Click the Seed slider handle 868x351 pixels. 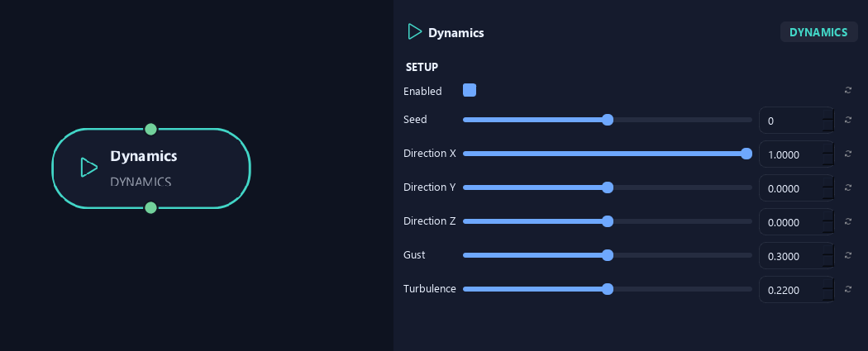(x=608, y=120)
